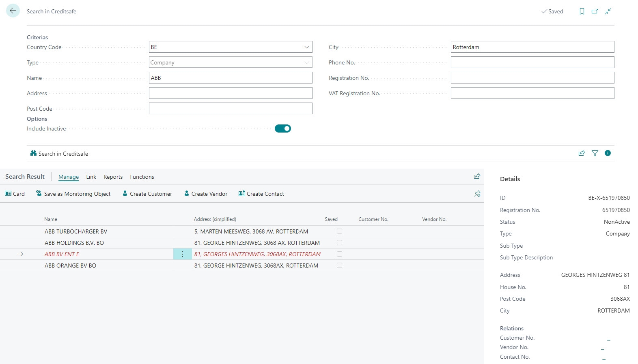The width and height of the screenshot is (638, 364).
Task: Click the pin icon in action bar
Action: click(x=477, y=194)
